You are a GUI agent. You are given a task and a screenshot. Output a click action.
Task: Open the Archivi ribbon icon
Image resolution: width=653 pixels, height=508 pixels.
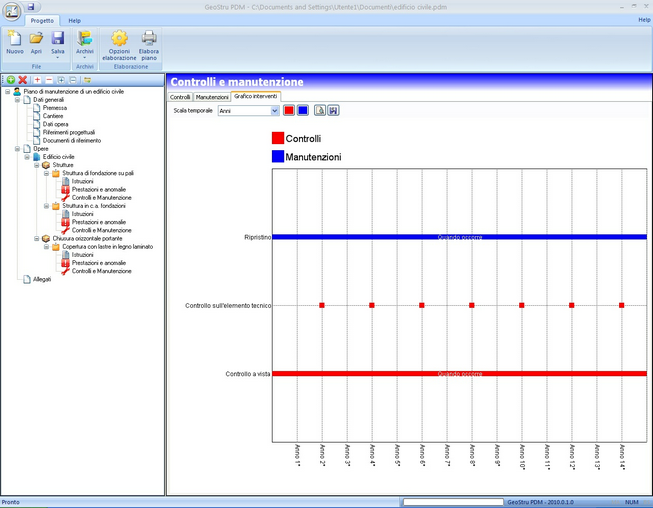(x=85, y=38)
